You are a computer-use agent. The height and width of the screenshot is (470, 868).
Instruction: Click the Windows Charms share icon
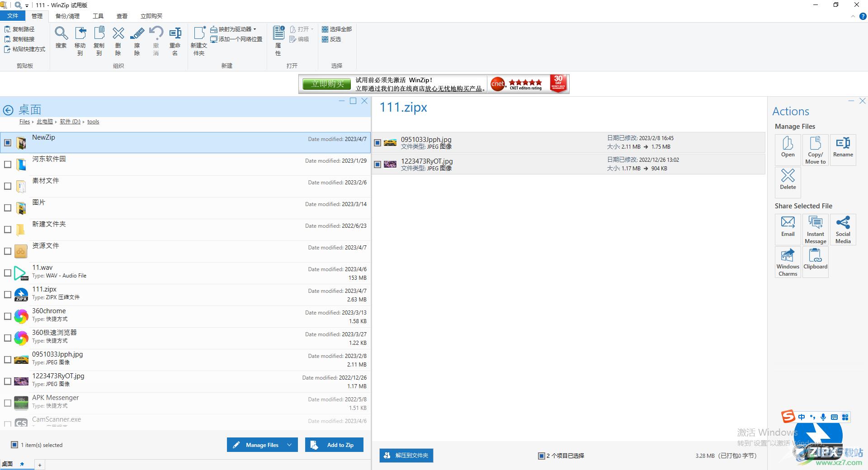coord(788,262)
